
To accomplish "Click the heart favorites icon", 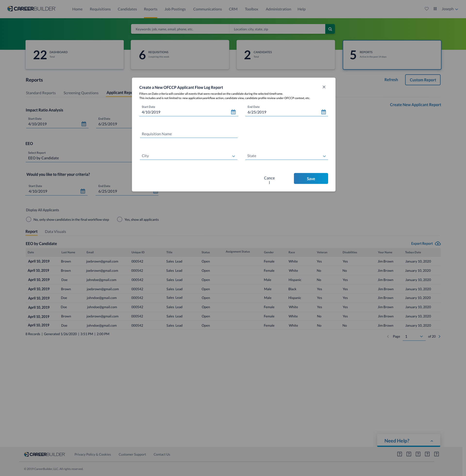I will [427, 9].
